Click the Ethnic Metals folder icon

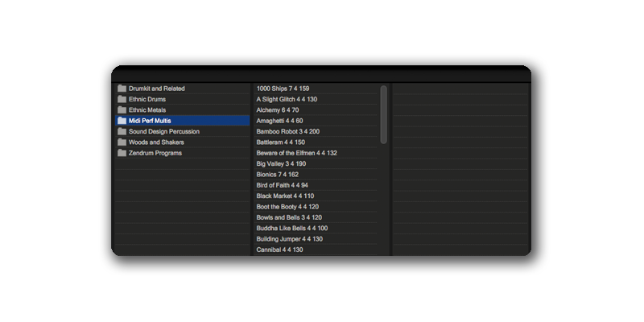122,110
